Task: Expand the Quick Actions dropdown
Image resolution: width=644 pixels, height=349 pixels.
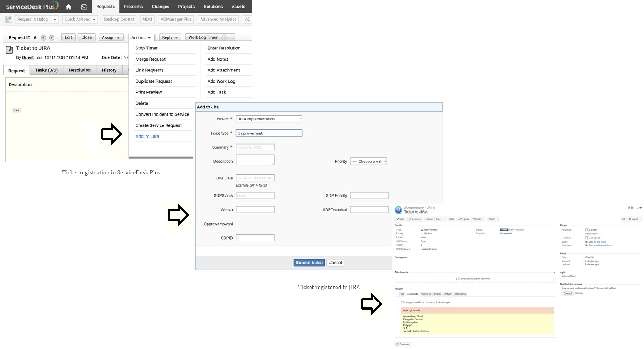Action: pos(80,20)
